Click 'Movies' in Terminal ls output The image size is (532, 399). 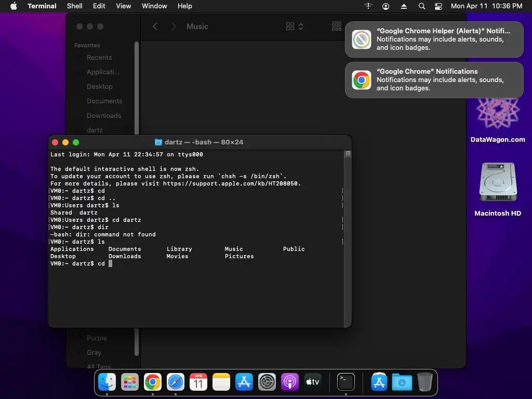pos(177,257)
